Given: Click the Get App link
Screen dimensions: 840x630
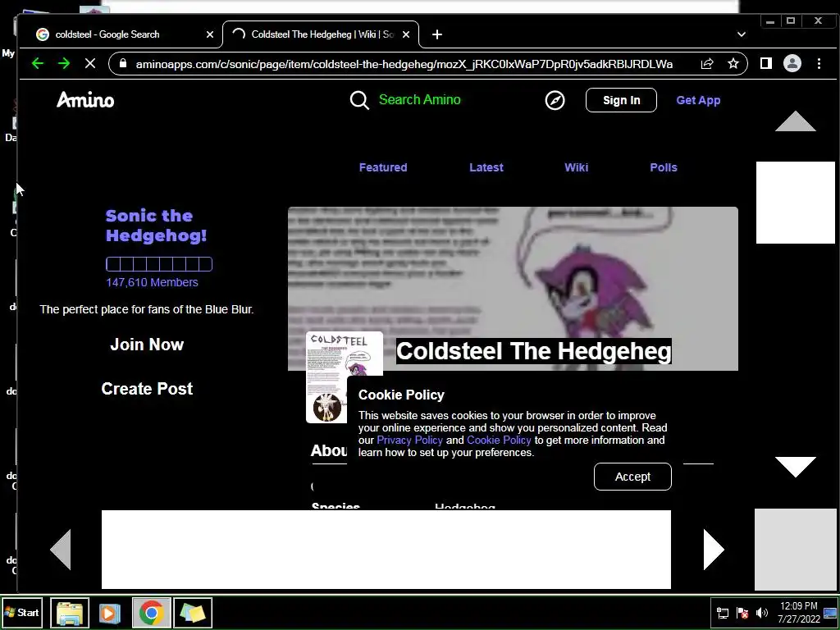Looking at the screenshot, I should (698, 100).
